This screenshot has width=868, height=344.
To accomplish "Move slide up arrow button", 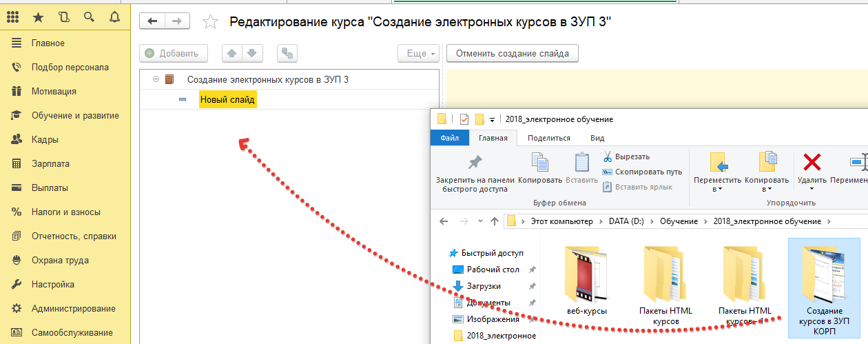I will pos(232,53).
